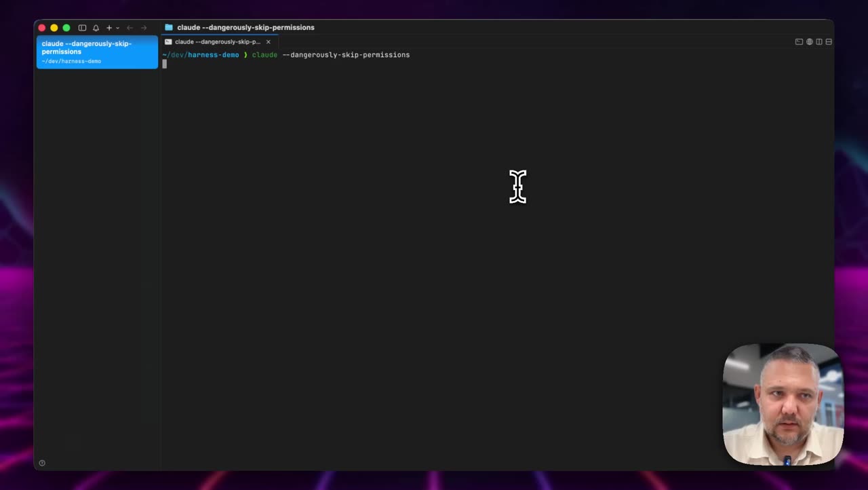Click the plus new workspace icon
Viewport: 868px width, 490px height.
point(109,28)
